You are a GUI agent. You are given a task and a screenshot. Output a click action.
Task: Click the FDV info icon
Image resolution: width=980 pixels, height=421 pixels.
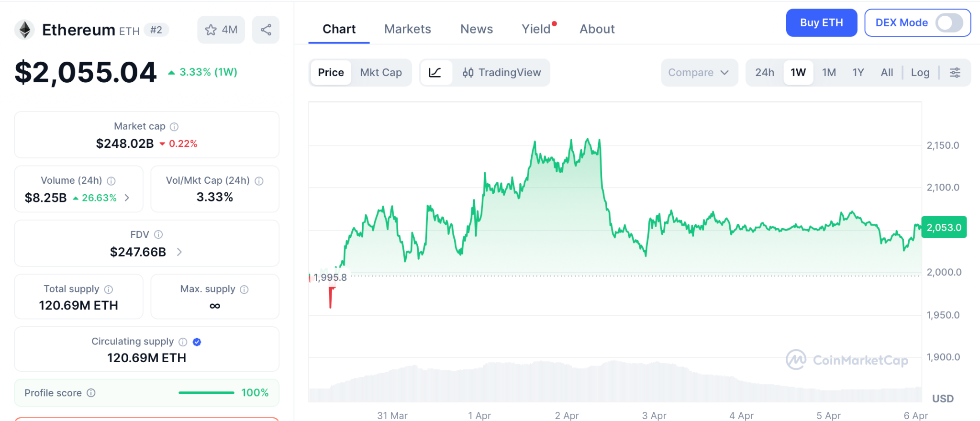pos(158,234)
